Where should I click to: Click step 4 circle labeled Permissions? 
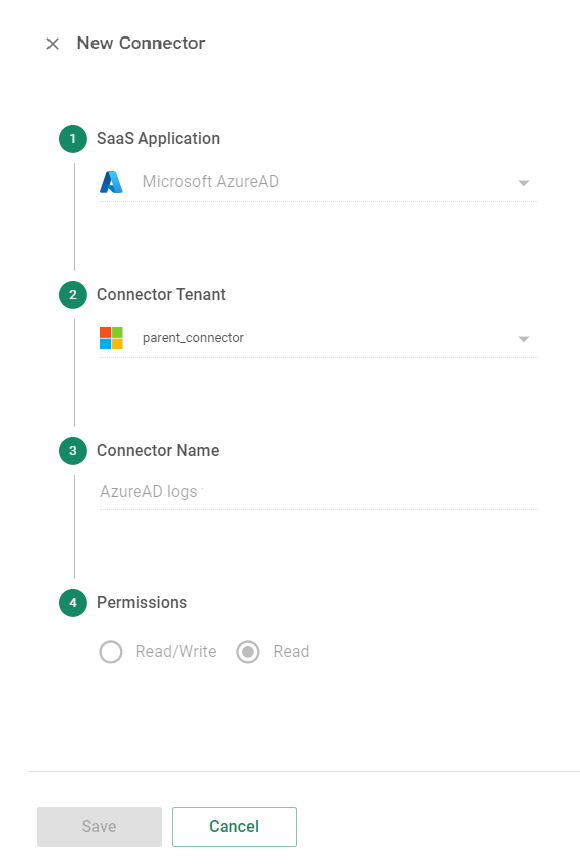coord(72,603)
